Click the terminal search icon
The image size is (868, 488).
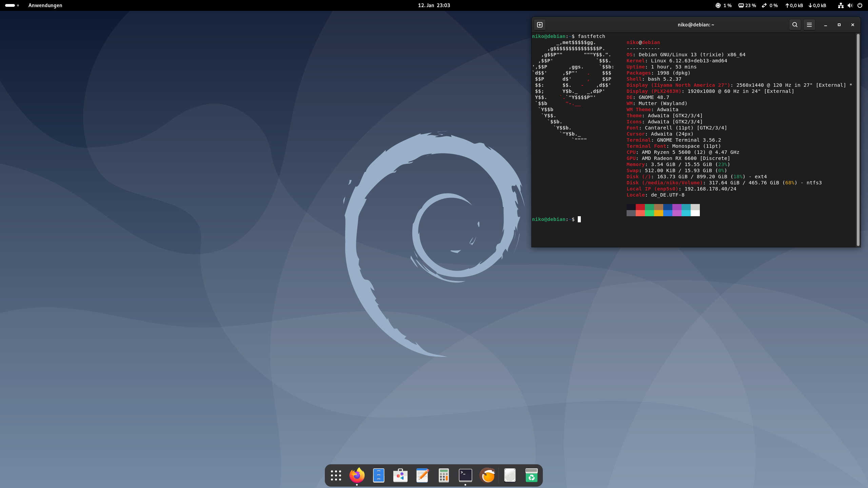(795, 25)
